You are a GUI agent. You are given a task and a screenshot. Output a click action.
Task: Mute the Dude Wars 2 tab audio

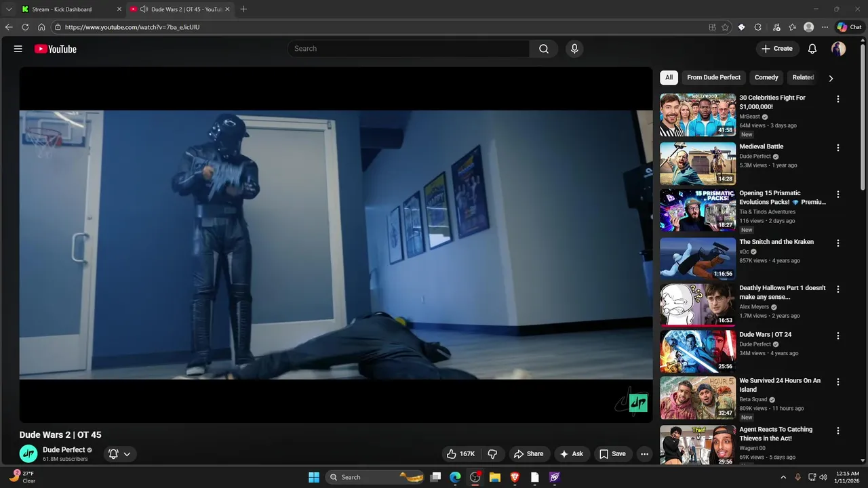point(144,9)
